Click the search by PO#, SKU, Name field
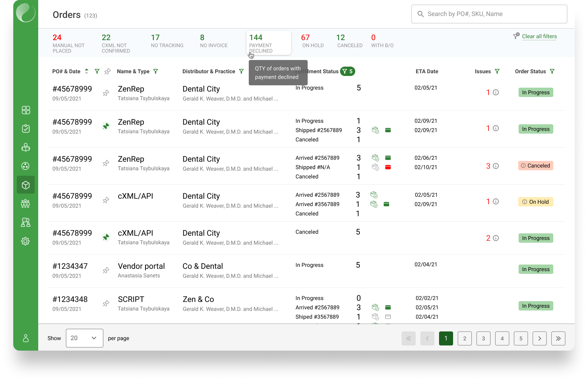Screen dimensions: 588x381 [489, 14]
